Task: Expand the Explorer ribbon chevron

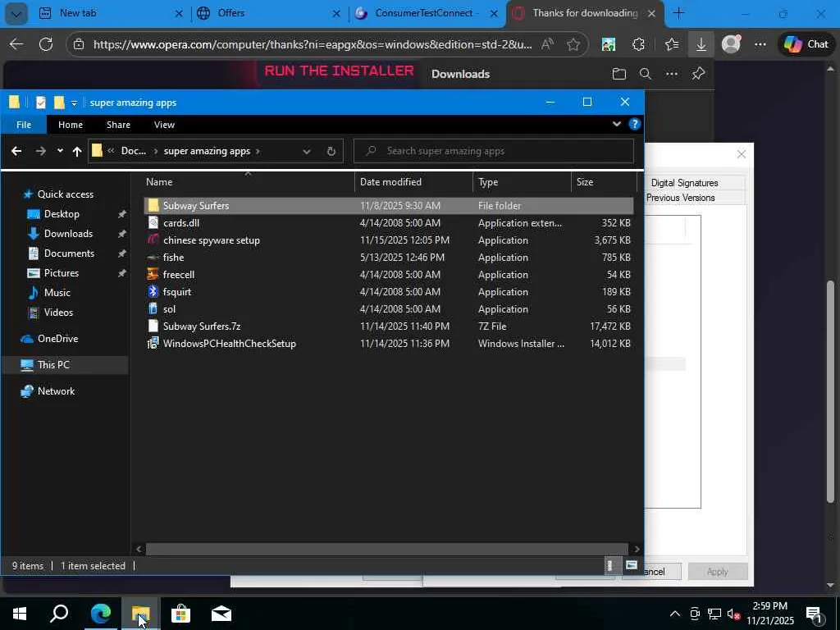Action: pos(617,125)
